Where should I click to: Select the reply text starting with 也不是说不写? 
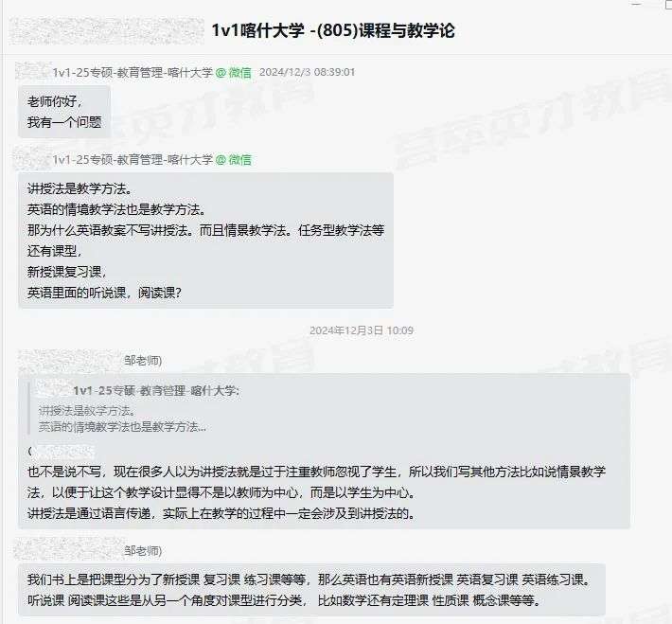tap(316, 492)
